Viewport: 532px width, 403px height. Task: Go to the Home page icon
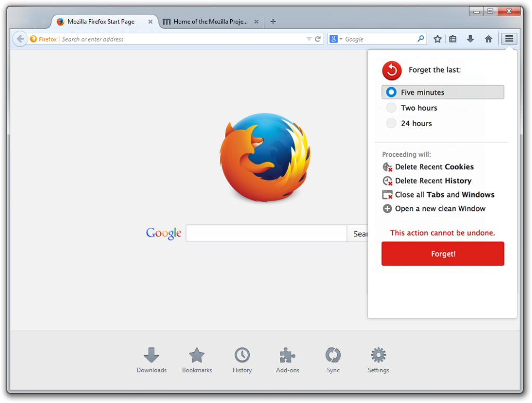(x=488, y=39)
